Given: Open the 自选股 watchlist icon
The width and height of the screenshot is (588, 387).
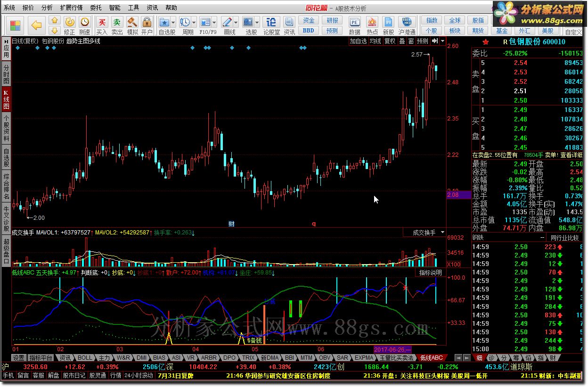Looking at the screenshot, I should (164, 22).
